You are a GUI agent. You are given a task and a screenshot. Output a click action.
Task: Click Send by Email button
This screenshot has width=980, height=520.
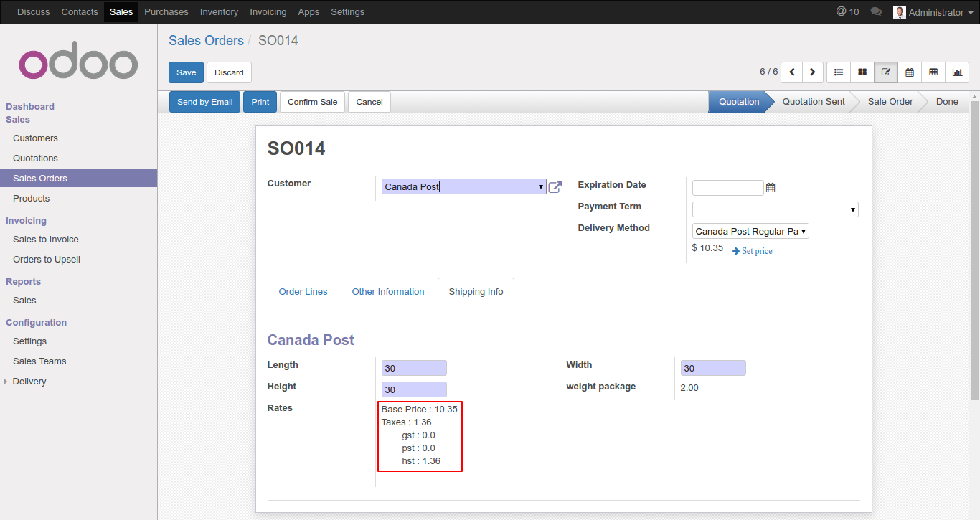coord(204,102)
